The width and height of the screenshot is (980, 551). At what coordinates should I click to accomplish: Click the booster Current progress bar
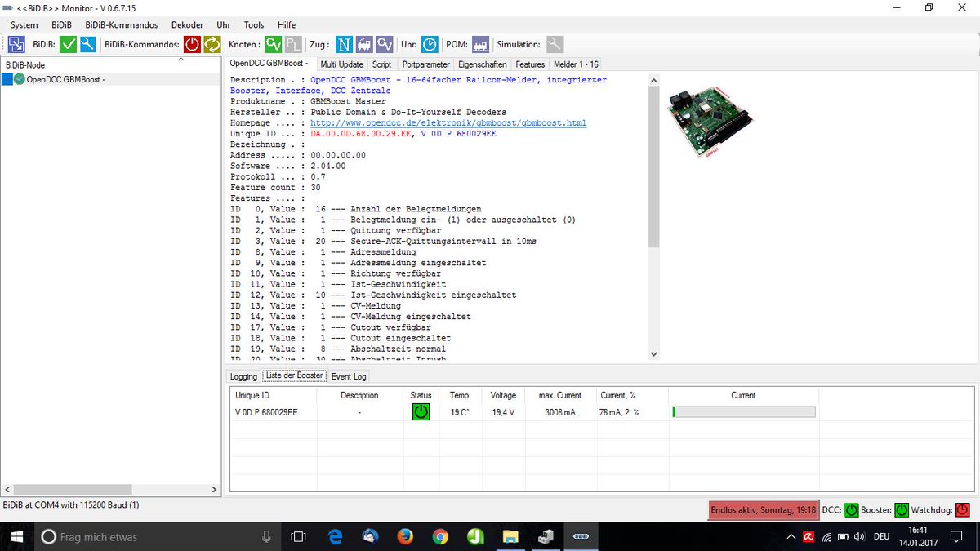tap(743, 412)
